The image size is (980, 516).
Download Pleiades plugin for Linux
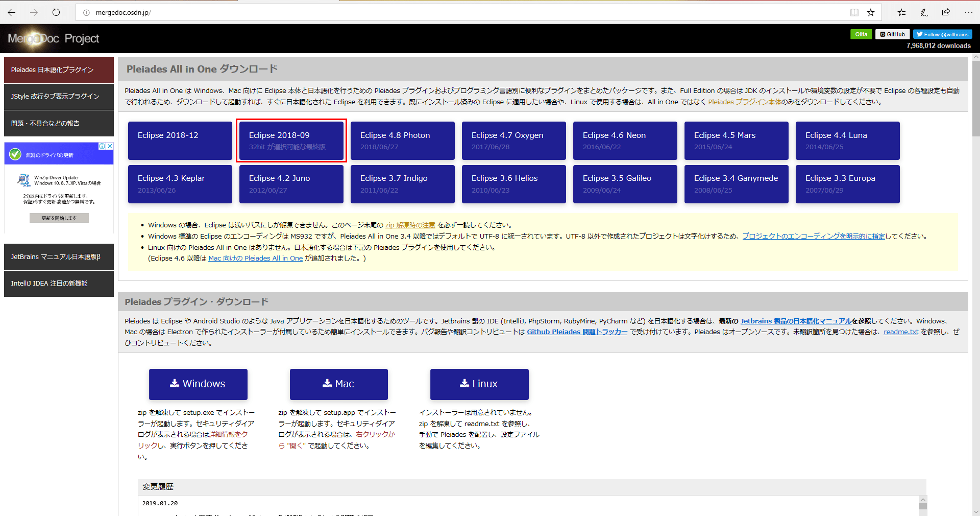[x=479, y=384]
